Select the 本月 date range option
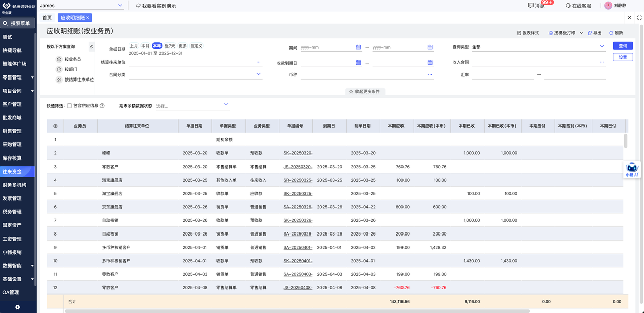Viewport: 644px width, 313px height. coord(145,46)
